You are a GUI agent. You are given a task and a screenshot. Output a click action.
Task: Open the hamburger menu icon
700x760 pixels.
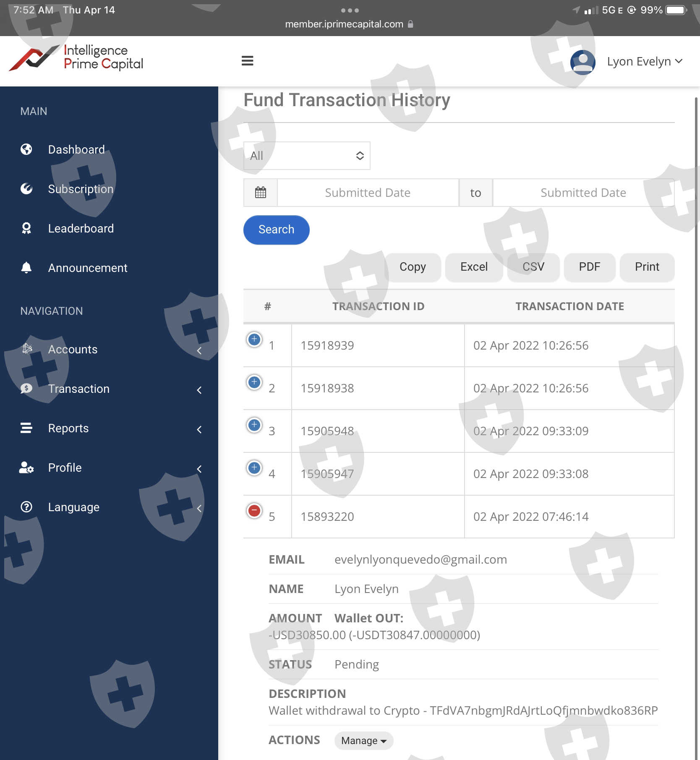[x=247, y=61]
